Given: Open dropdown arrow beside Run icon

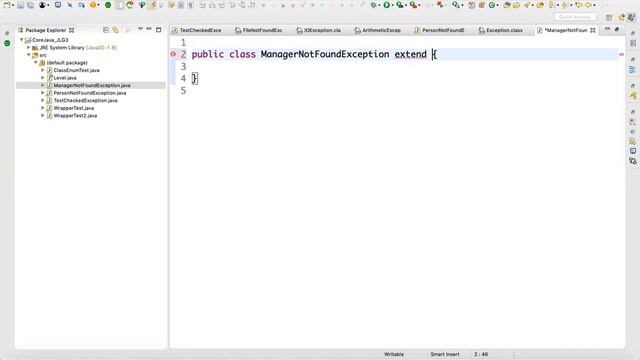Looking at the screenshot, I should click(x=392, y=5).
